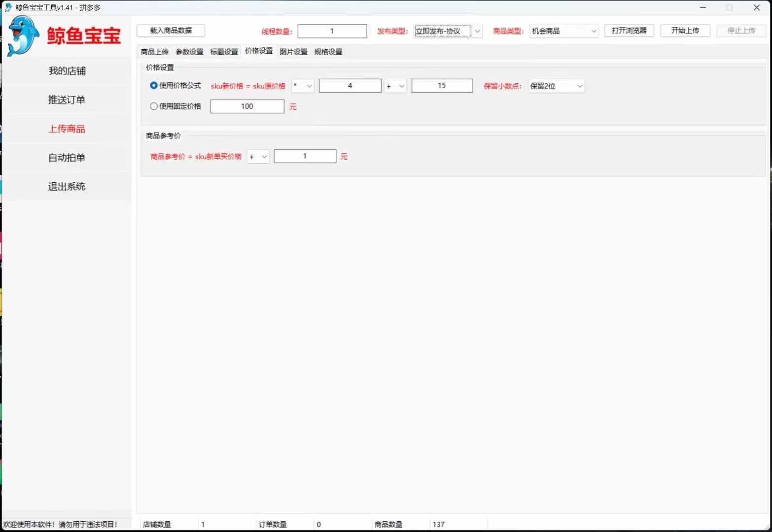Open the 商品类型 dropdown 机会商品
Viewport: 772px width, 532px height.
pos(564,31)
